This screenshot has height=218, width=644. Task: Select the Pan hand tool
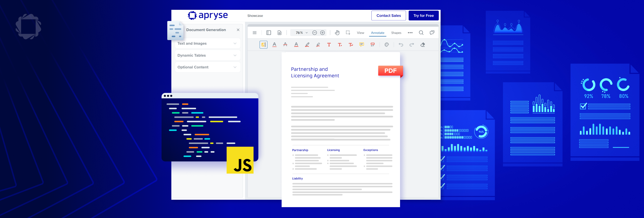click(337, 33)
